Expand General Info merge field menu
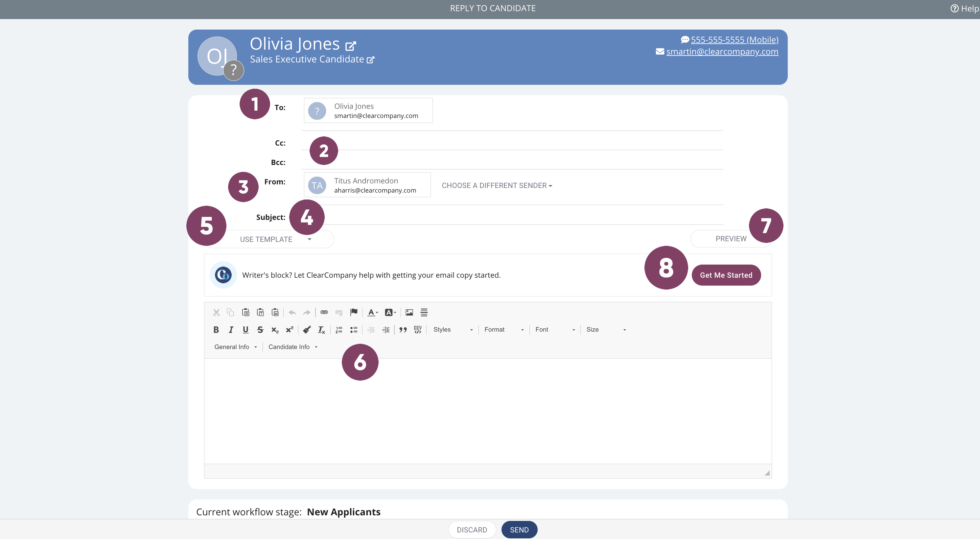Image resolution: width=980 pixels, height=539 pixels. click(x=236, y=346)
